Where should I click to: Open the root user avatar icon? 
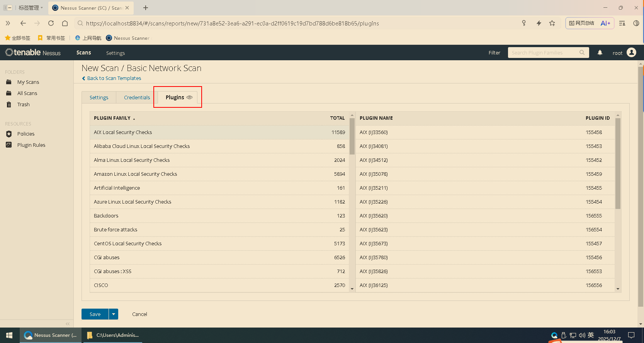(x=631, y=53)
